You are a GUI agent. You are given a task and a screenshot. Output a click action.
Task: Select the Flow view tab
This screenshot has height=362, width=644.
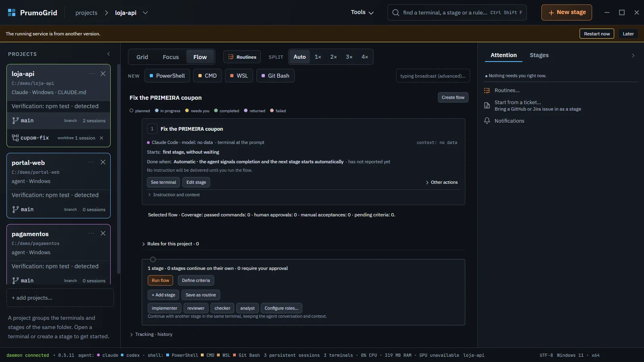click(x=200, y=57)
